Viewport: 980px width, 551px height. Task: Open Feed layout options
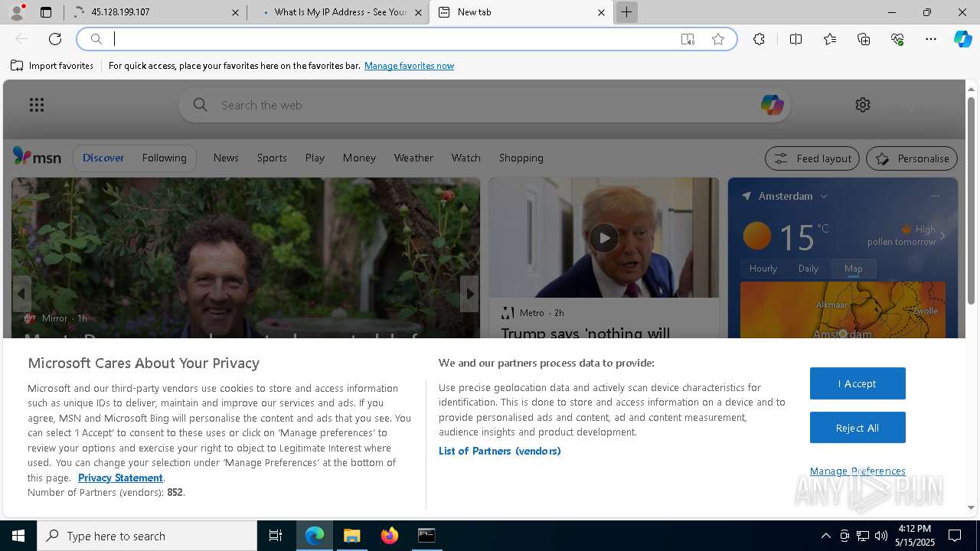812,158
